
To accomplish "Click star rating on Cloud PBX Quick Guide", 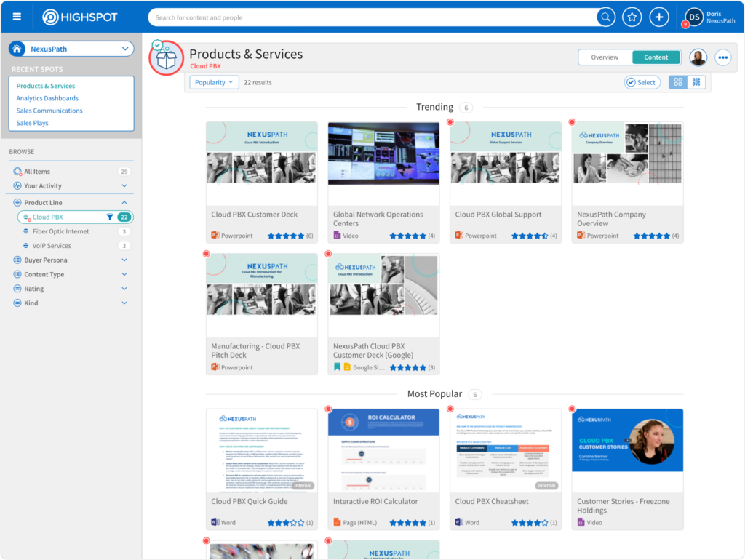I will (286, 522).
